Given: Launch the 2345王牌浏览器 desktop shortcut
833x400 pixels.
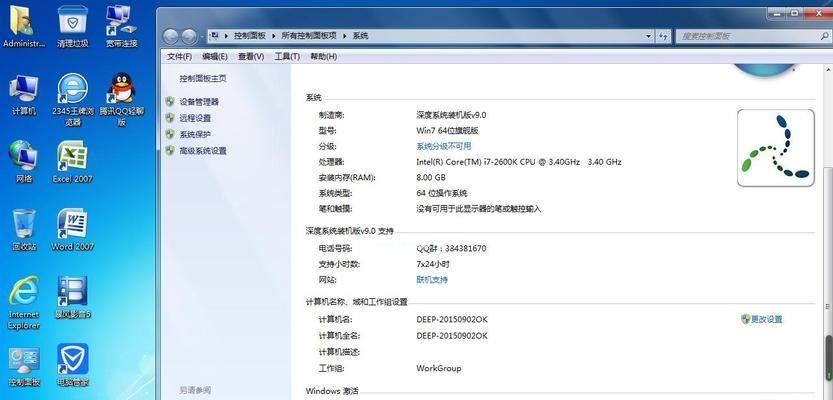Looking at the screenshot, I should [73, 100].
